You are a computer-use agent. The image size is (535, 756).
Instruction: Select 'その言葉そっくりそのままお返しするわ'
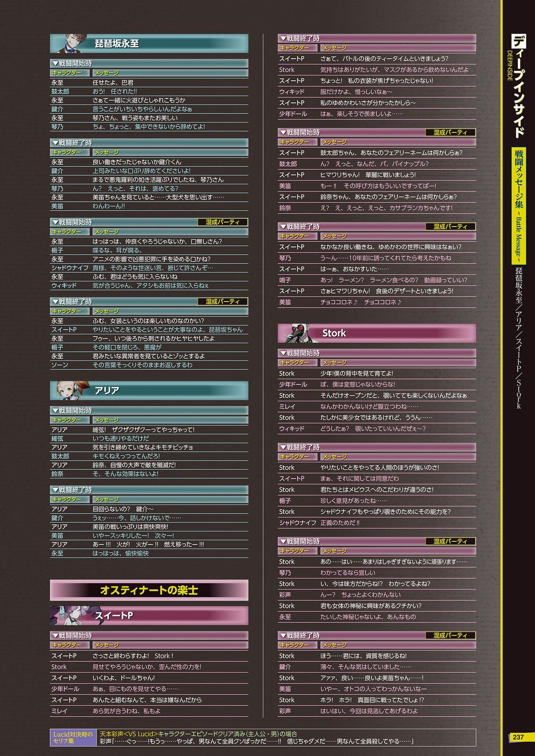tap(143, 365)
